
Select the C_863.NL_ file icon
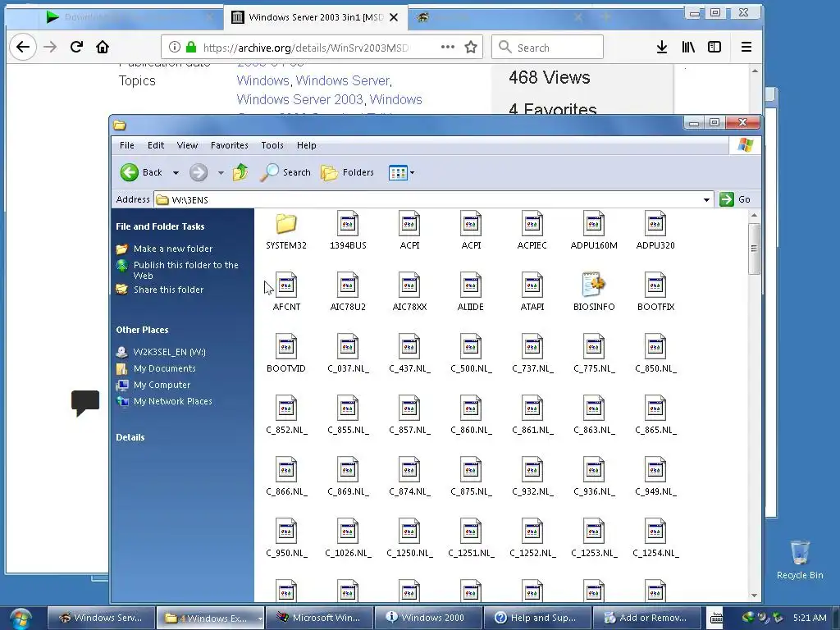point(594,409)
